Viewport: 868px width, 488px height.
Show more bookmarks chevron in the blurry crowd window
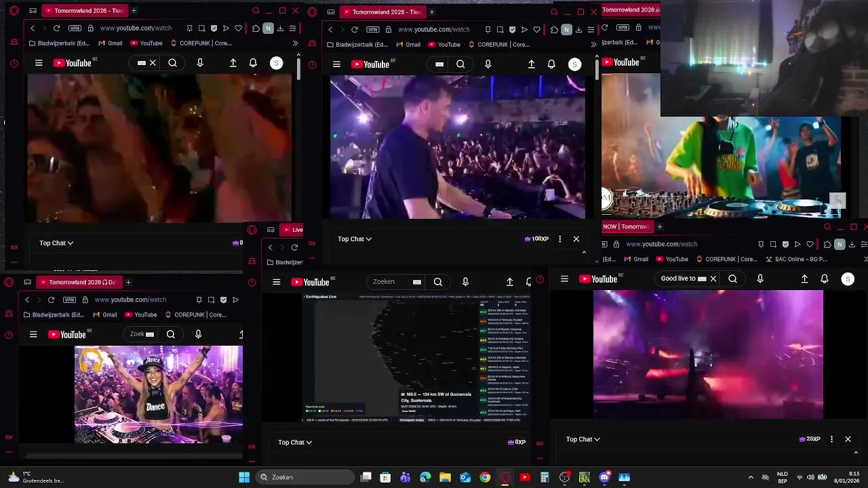[x=295, y=43]
